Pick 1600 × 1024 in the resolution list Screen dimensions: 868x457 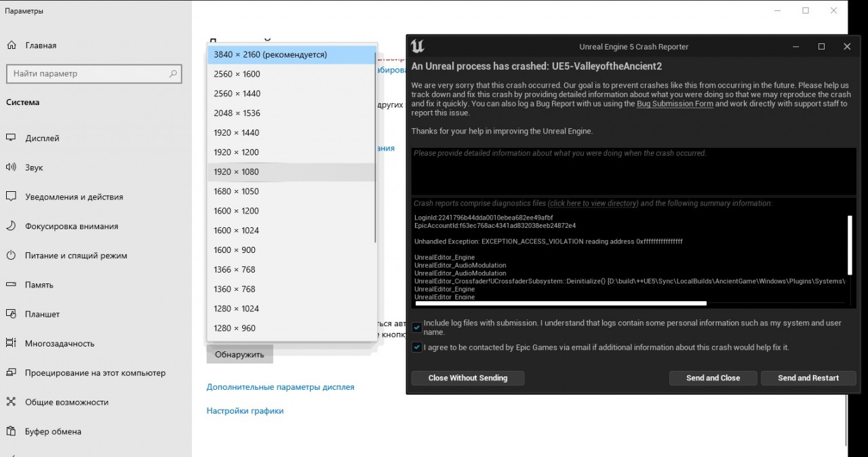click(292, 231)
